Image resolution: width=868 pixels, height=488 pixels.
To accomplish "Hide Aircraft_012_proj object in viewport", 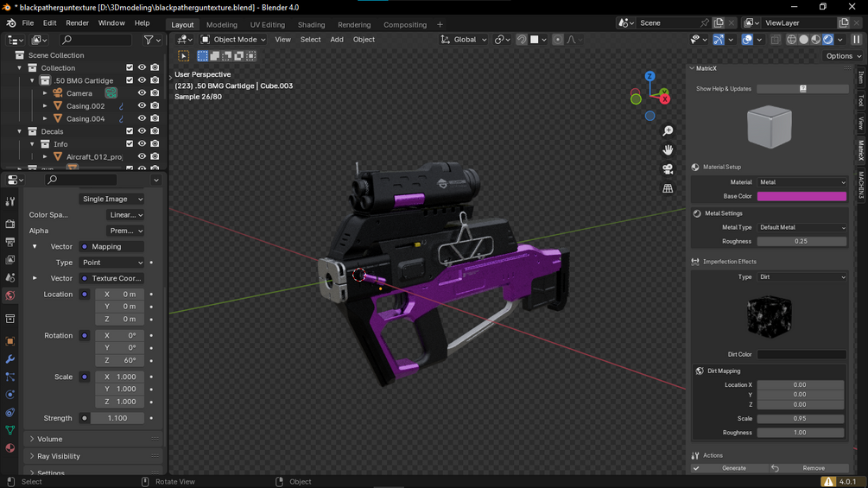I will 142,156.
